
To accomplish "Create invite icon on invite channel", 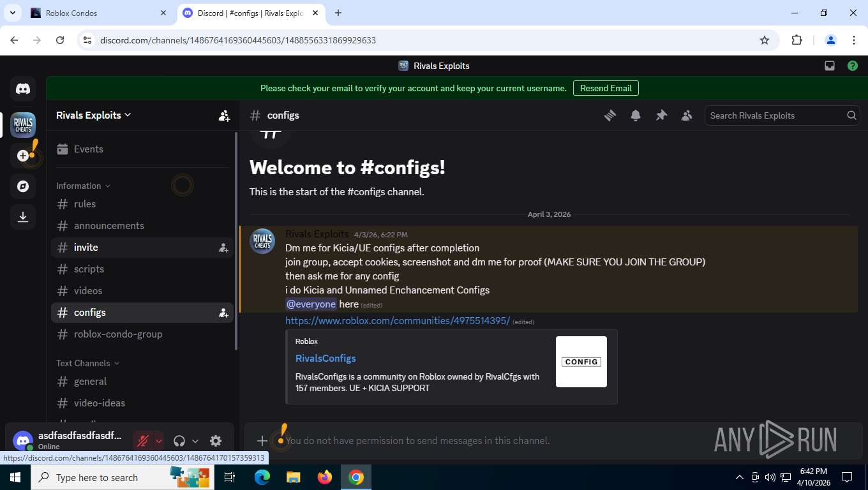I will [x=223, y=248].
